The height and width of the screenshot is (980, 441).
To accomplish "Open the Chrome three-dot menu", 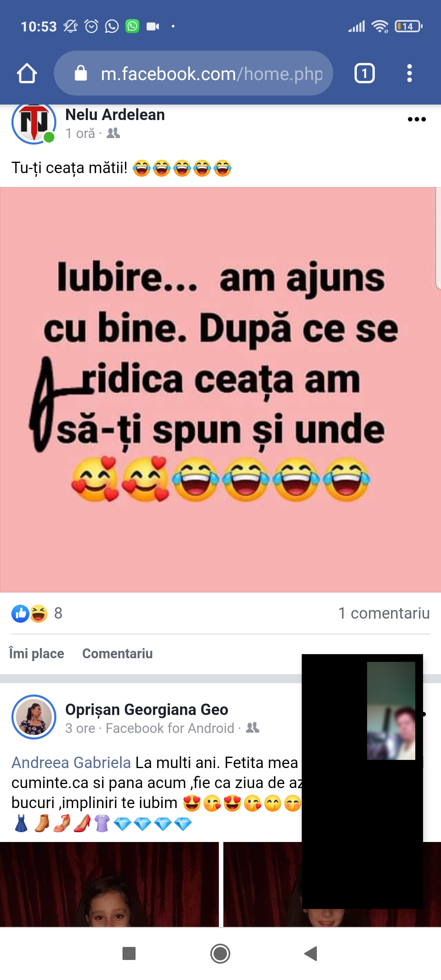I will [409, 73].
